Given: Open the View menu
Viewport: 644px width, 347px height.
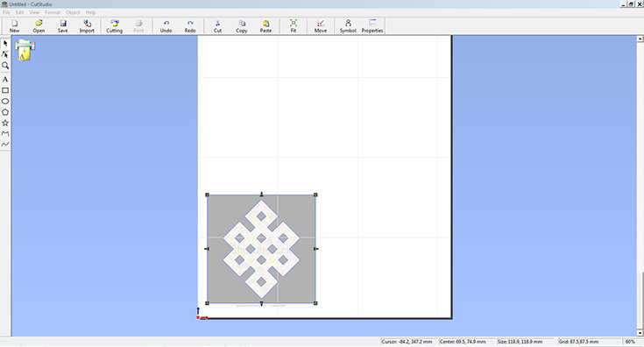Looking at the screenshot, I should point(34,12).
